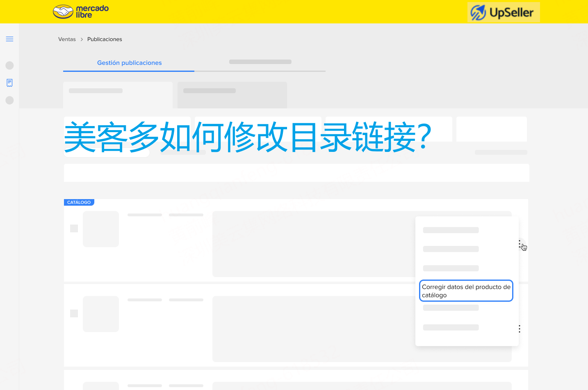588x390 pixels.
Task: Open three-dot menu of first catalog listing
Action: [520, 244]
